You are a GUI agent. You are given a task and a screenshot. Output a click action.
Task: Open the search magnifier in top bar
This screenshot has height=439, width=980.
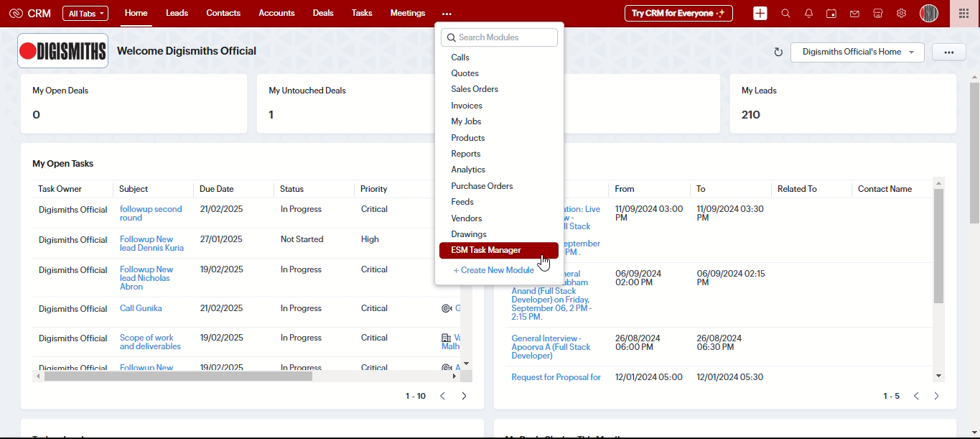point(785,14)
